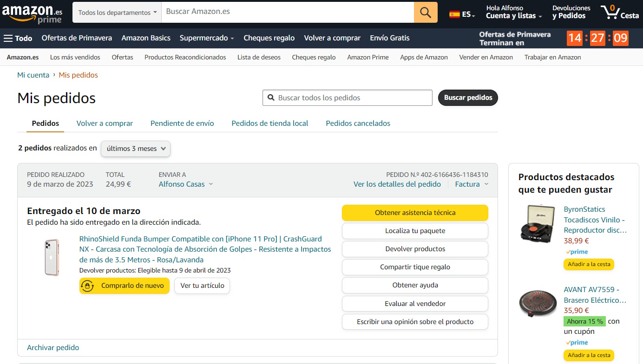Click the Ahorra 15 % coupon badge
The height and width of the screenshot is (364, 643).
coord(584,321)
